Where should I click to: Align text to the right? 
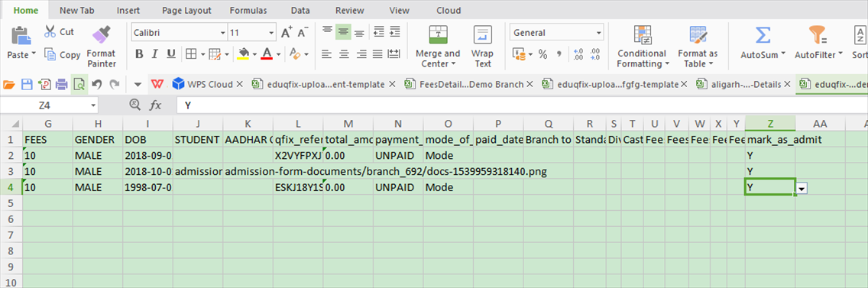pos(361,53)
